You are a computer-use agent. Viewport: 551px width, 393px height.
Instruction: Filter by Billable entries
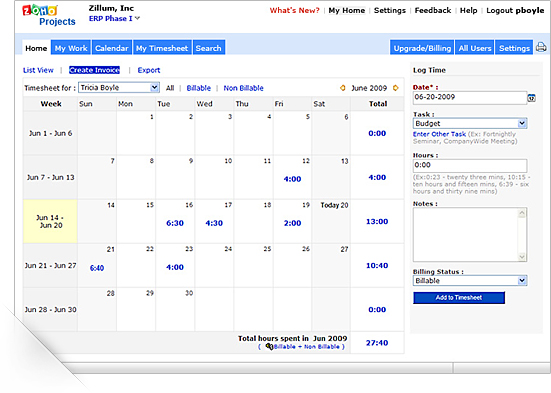pos(199,88)
